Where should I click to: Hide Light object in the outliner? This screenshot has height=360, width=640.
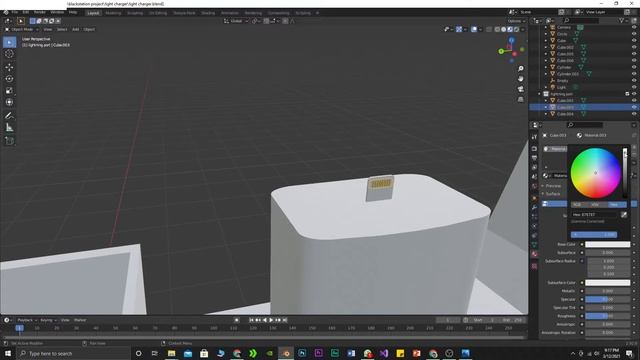pyautogui.click(x=634, y=87)
